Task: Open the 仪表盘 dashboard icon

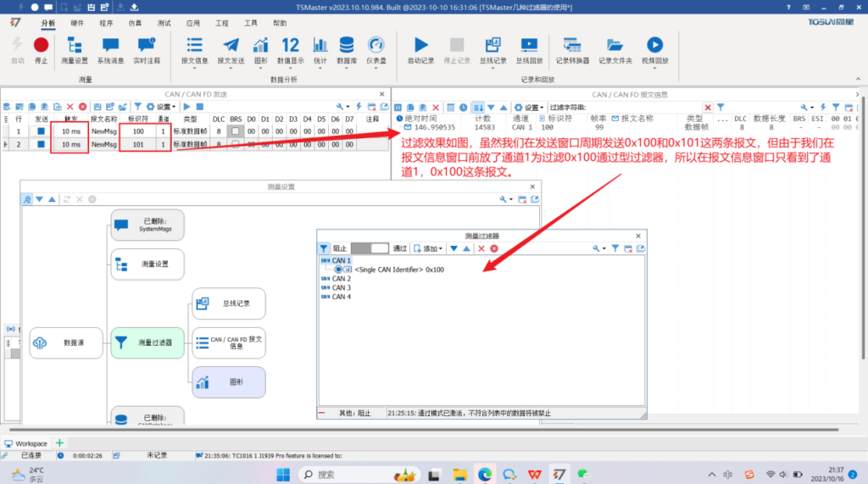Action: coord(376,47)
